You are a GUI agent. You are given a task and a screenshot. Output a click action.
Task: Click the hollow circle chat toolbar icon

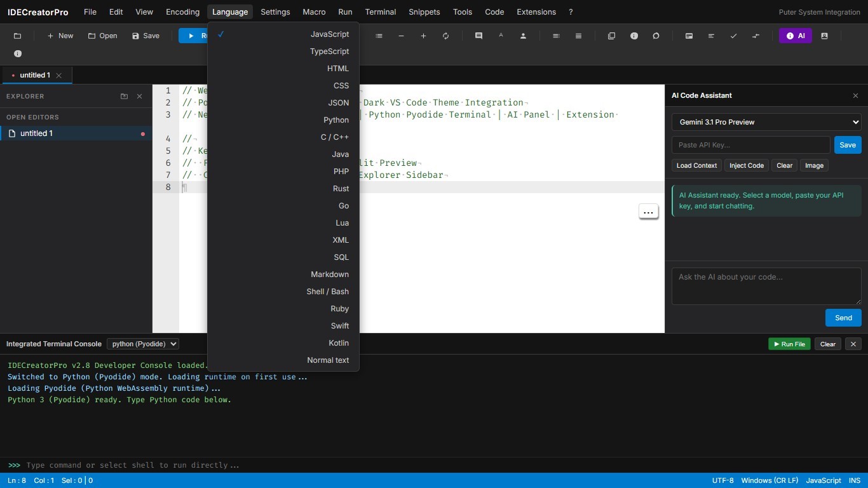656,36
